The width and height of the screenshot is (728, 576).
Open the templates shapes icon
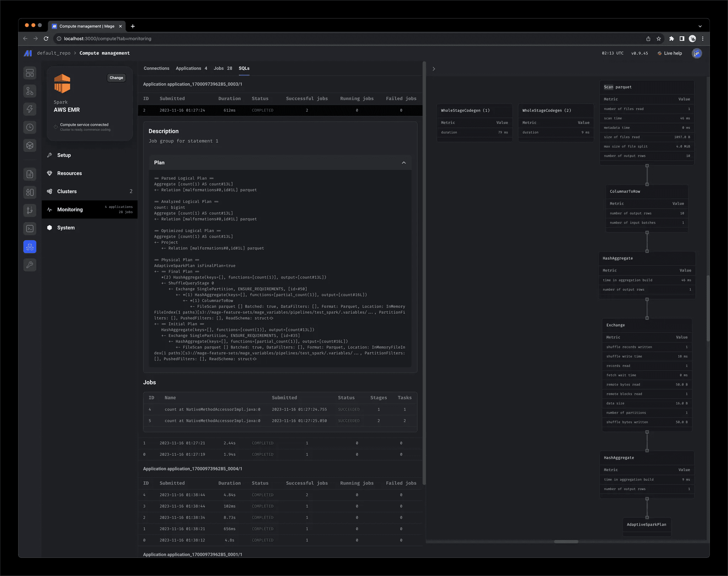tap(30, 192)
